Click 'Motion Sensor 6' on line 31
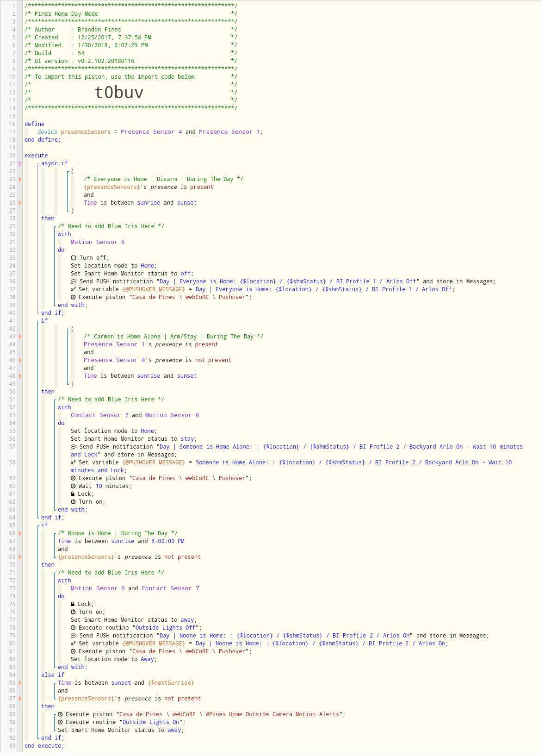This screenshot has height=756, width=545. pos(98,242)
